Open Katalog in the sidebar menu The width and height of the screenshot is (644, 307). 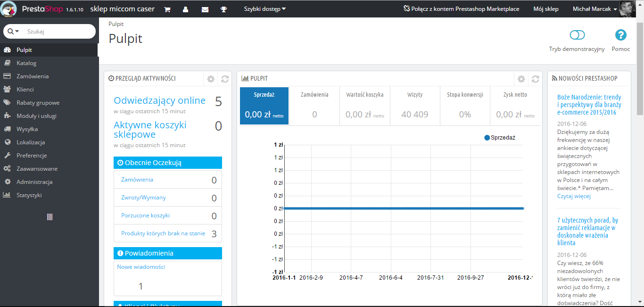coord(26,63)
